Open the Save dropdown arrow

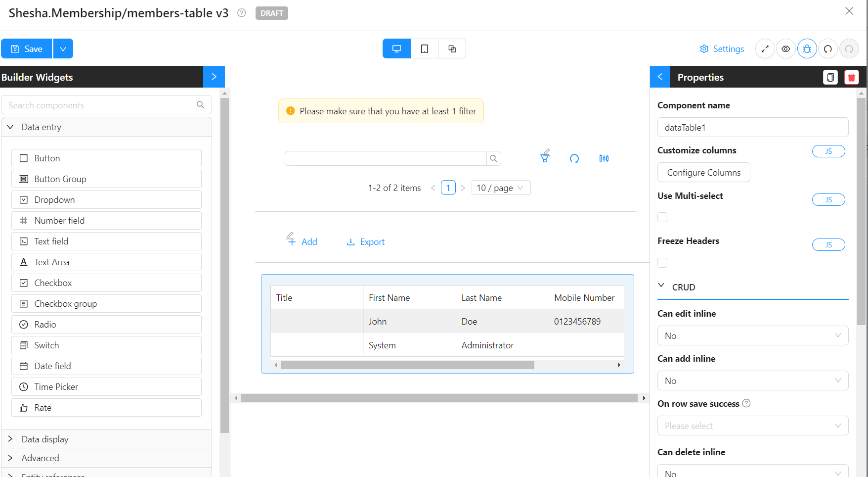pos(63,48)
